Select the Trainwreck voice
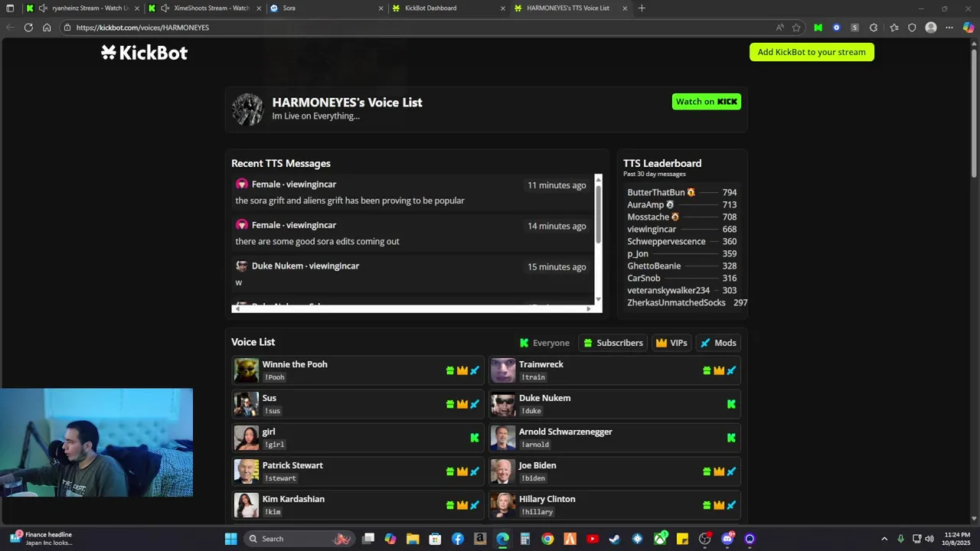 coord(615,370)
